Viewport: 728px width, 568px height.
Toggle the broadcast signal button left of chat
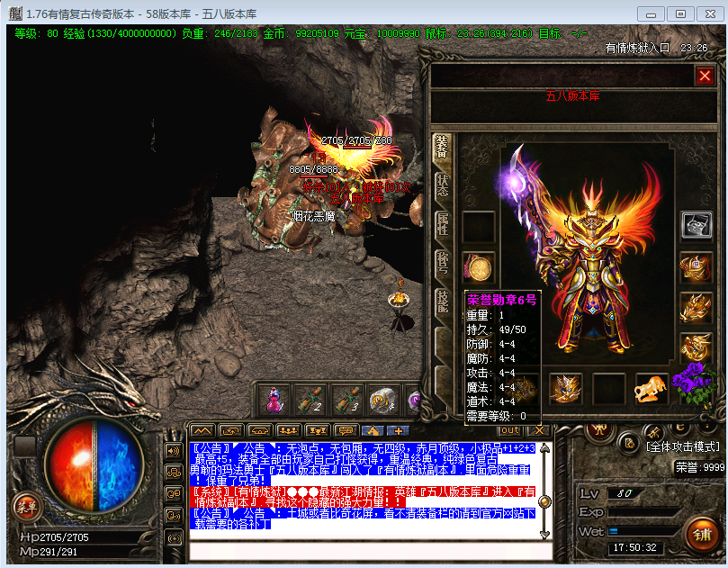tap(174, 538)
